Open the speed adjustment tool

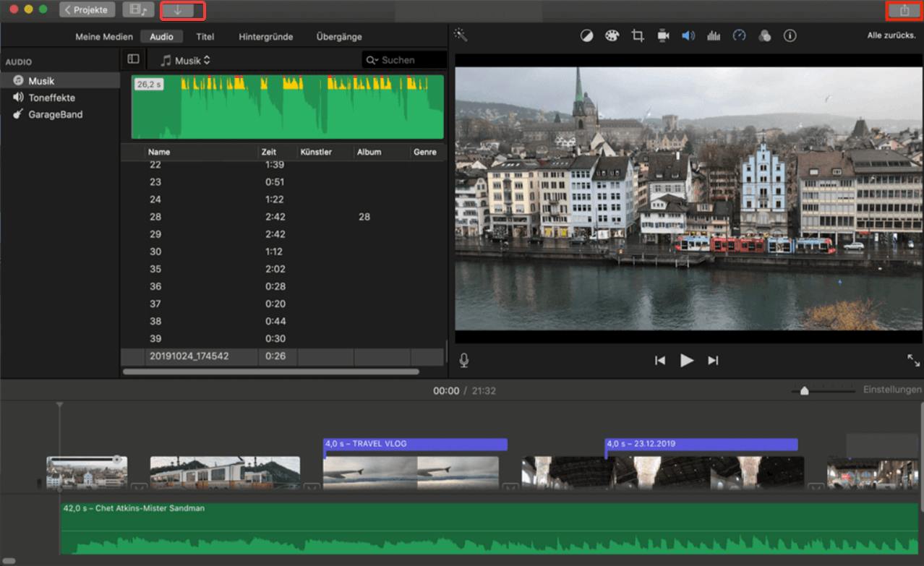click(x=739, y=35)
